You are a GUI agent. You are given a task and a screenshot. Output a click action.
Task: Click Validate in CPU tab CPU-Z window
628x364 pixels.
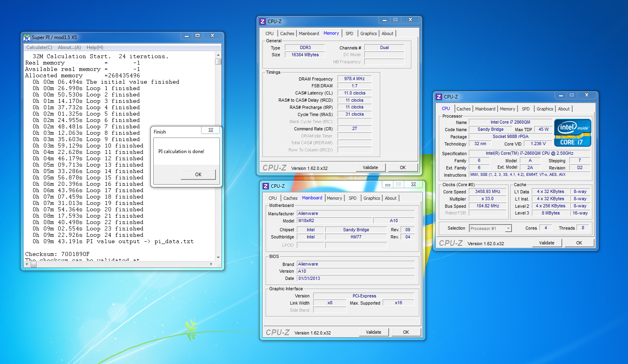point(547,243)
